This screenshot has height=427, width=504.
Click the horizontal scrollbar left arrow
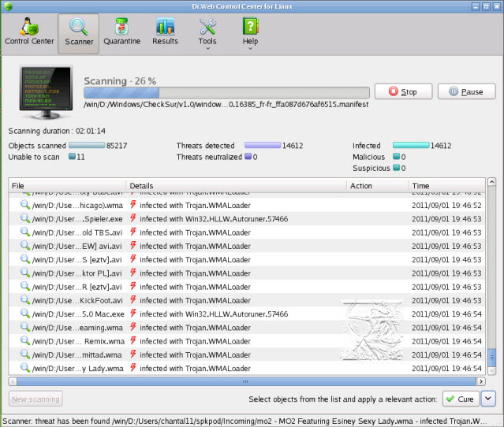click(x=13, y=381)
